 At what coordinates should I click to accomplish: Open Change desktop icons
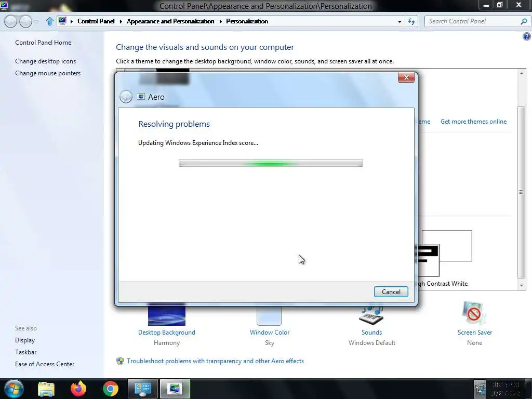(46, 61)
